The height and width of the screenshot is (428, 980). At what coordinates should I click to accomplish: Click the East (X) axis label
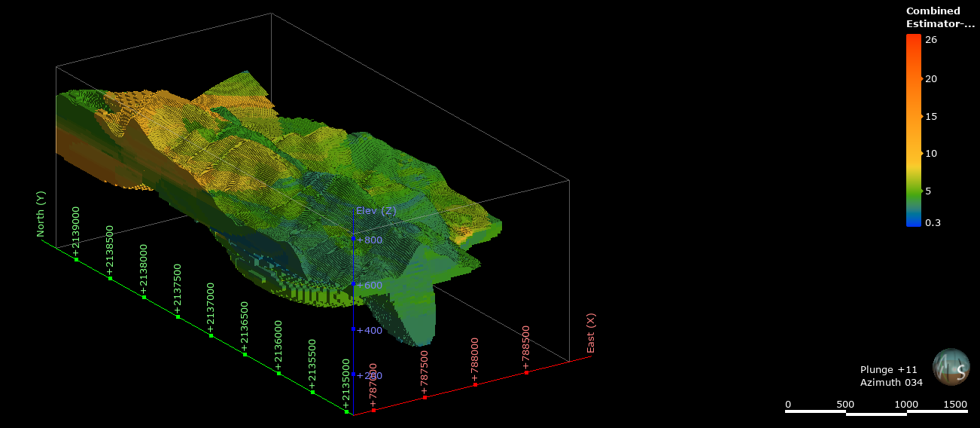click(591, 333)
